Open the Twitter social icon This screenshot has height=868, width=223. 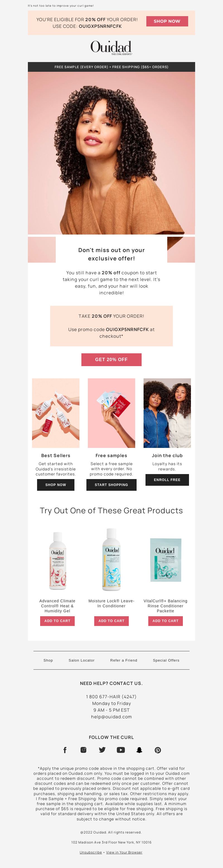pos(102,750)
